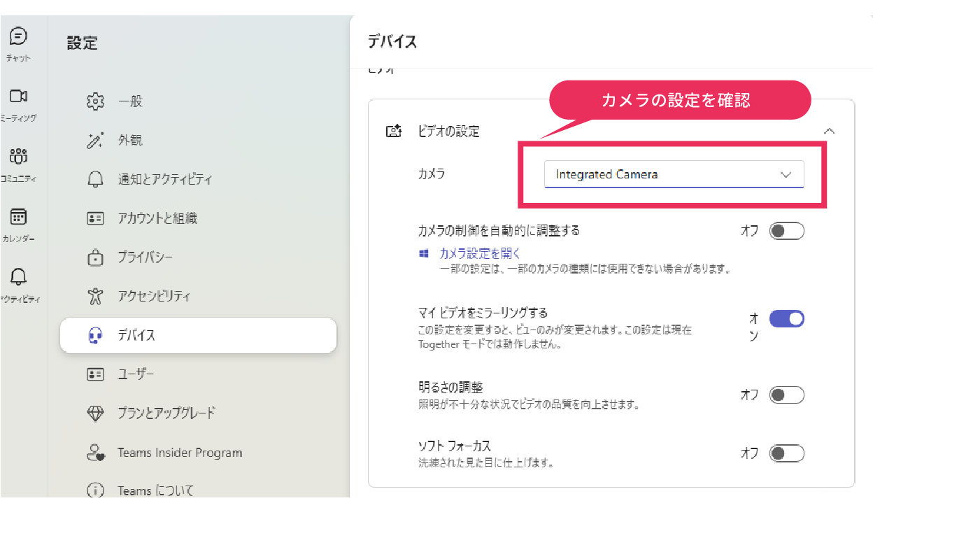Viewport: 980px width, 538px height.
Task: Open the Activity bell icon in left rail
Action: [x=19, y=277]
